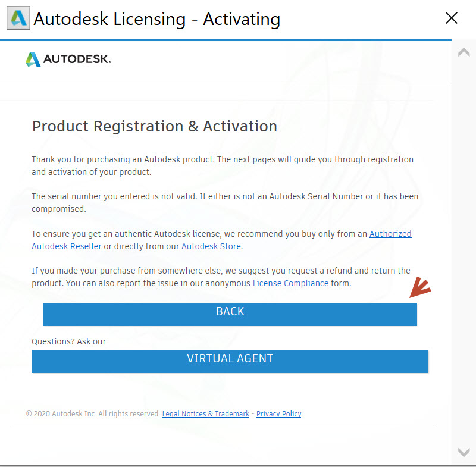
Task: Open the anonymous License Compliance form
Action: [290, 283]
